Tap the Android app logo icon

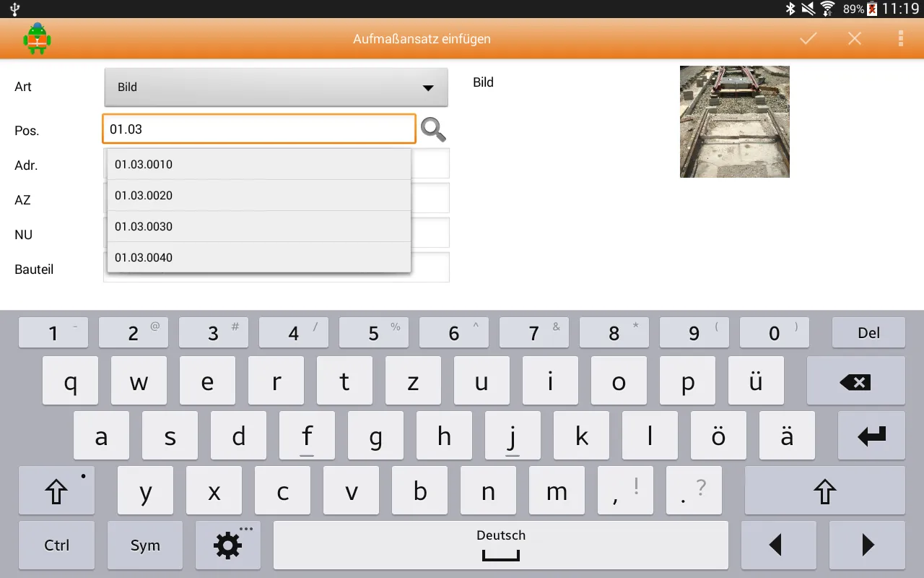coord(37,39)
